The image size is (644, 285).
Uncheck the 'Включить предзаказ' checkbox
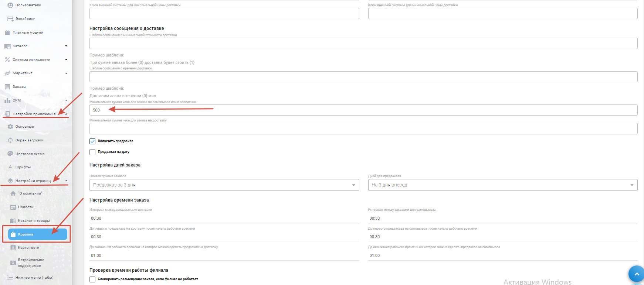click(92, 141)
